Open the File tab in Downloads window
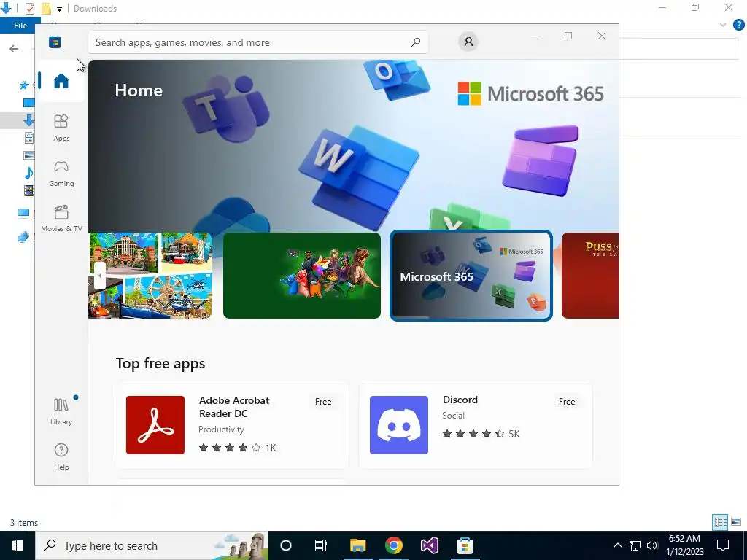 click(20, 26)
